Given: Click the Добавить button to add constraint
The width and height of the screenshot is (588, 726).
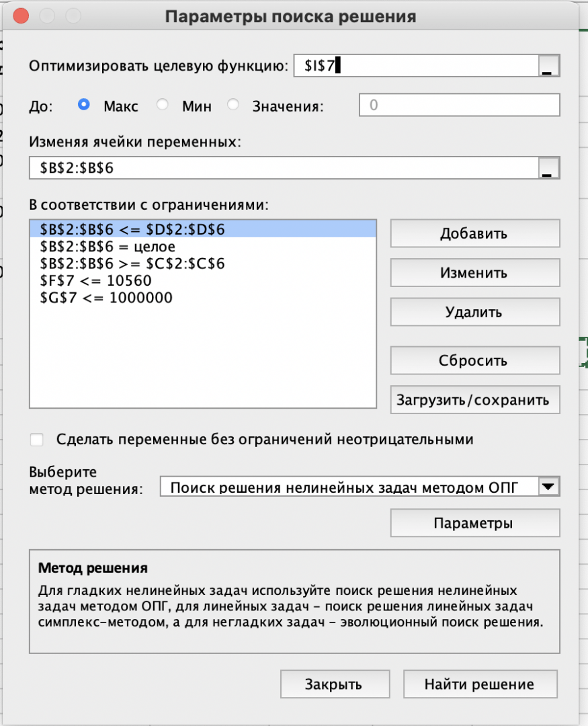Looking at the screenshot, I should [475, 233].
